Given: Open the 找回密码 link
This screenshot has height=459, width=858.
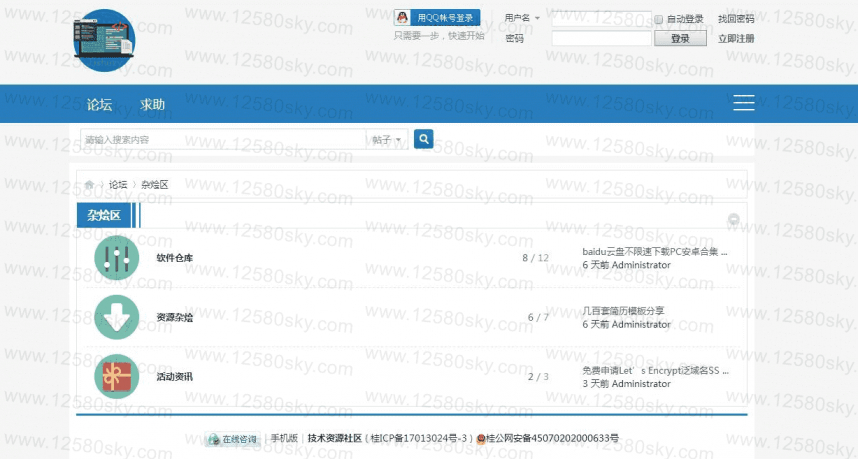Looking at the screenshot, I should coord(736,19).
